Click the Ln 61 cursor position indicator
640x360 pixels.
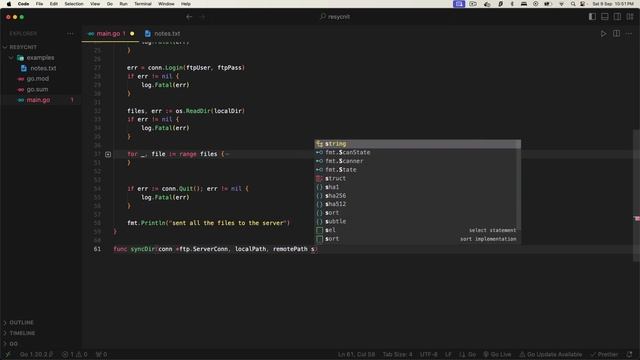pos(356,354)
